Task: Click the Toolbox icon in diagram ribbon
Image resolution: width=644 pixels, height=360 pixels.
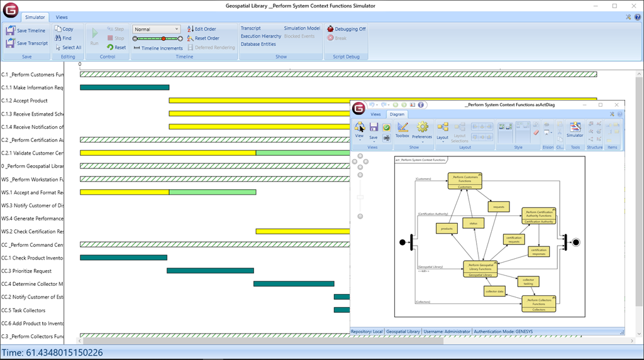Action: tap(402, 128)
